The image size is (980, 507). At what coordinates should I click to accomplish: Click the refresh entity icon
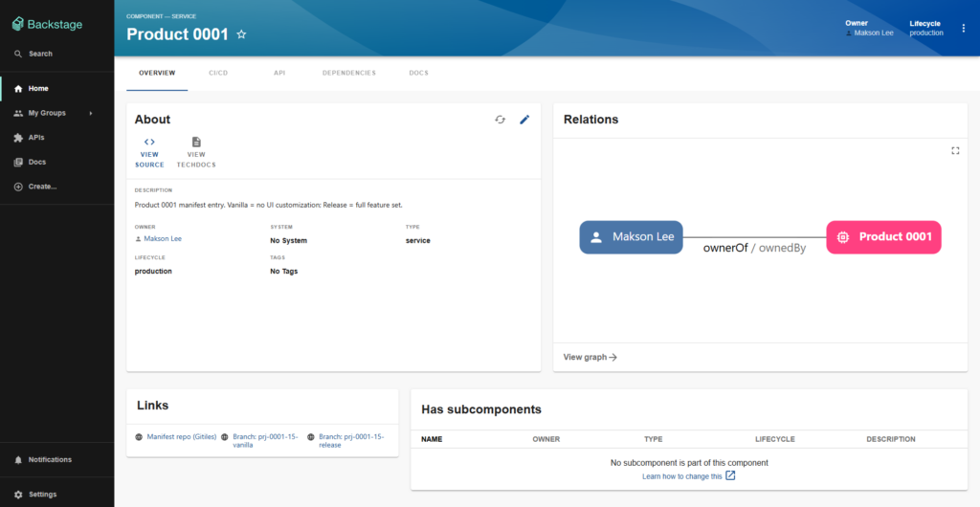click(500, 120)
